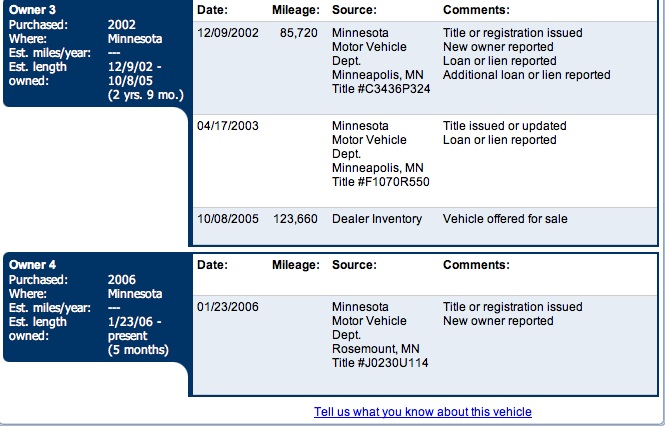Click the 10/08/2005 date entry

[x=228, y=219]
